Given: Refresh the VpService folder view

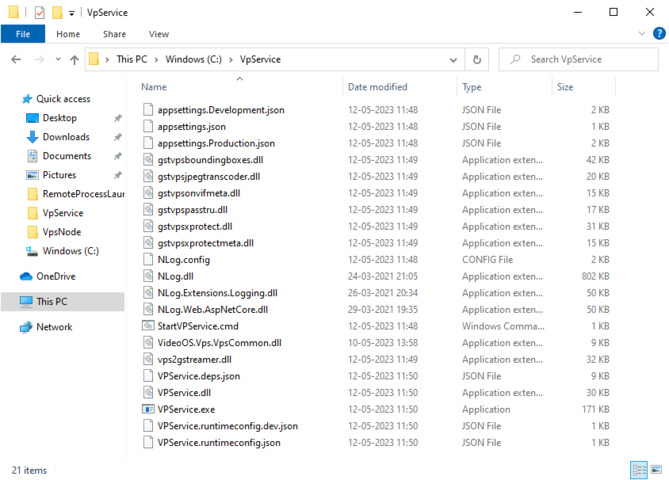Looking at the screenshot, I should pyautogui.click(x=478, y=60).
